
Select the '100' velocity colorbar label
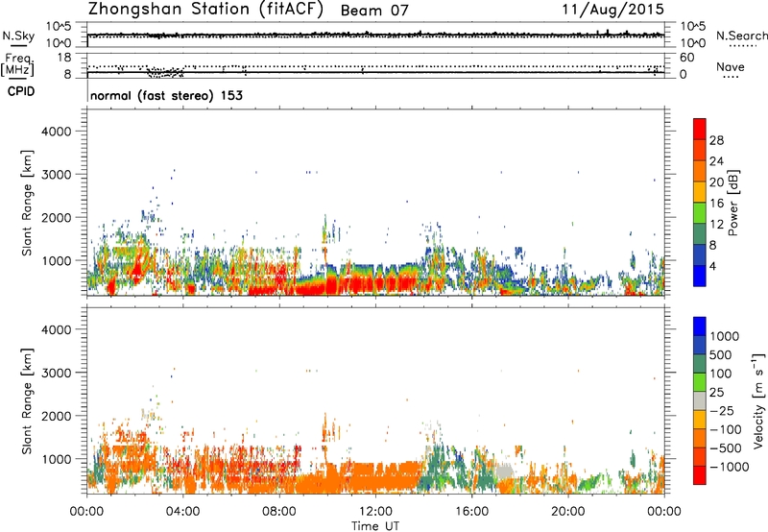(721, 374)
